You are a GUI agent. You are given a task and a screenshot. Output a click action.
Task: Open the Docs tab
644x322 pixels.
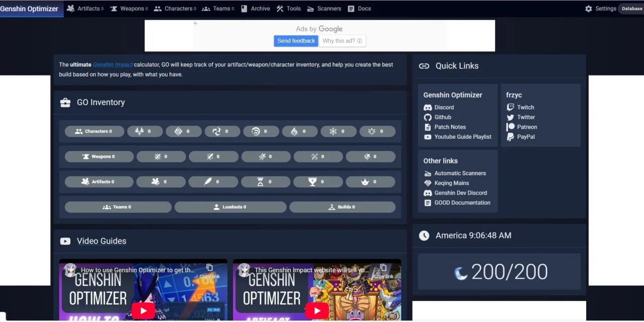[359, 9]
